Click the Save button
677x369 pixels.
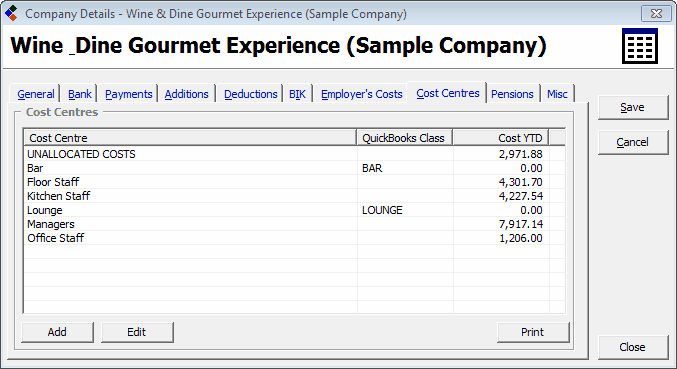(633, 107)
